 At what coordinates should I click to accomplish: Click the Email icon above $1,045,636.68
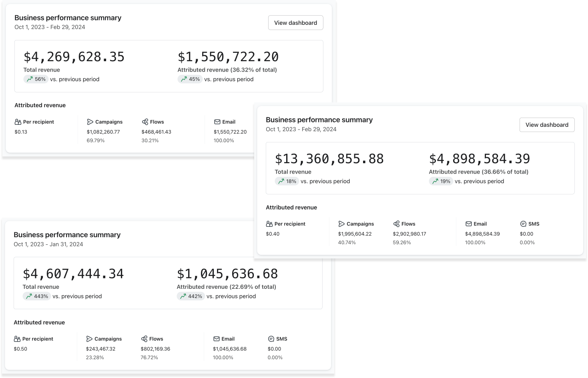point(217,339)
